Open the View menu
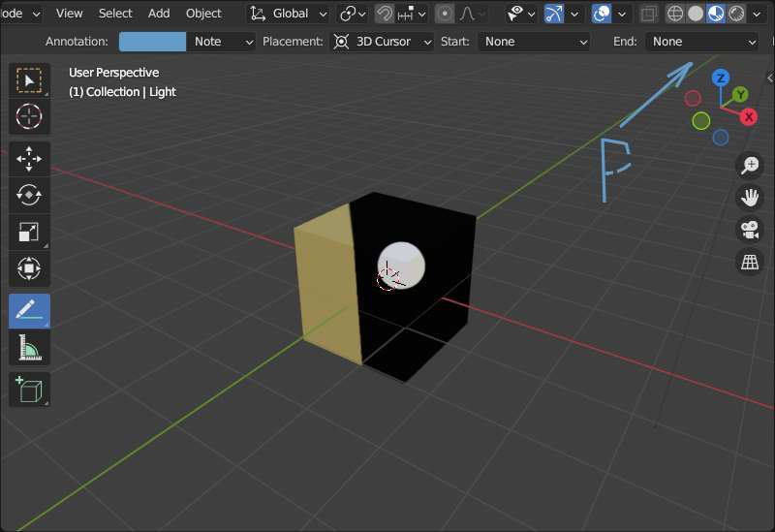775x532 pixels. [x=69, y=14]
